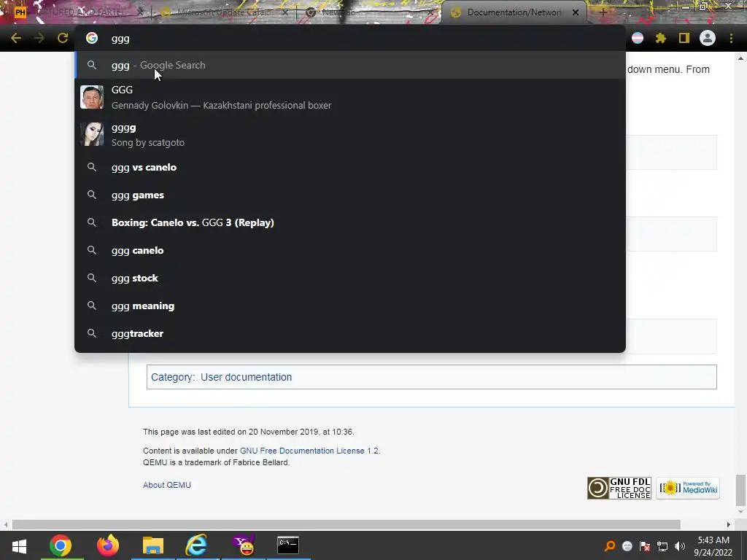The height and width of the screenshot is (560, 747).
Task: Switch to the Documentation/Networking tab
Action: (514, 12)
